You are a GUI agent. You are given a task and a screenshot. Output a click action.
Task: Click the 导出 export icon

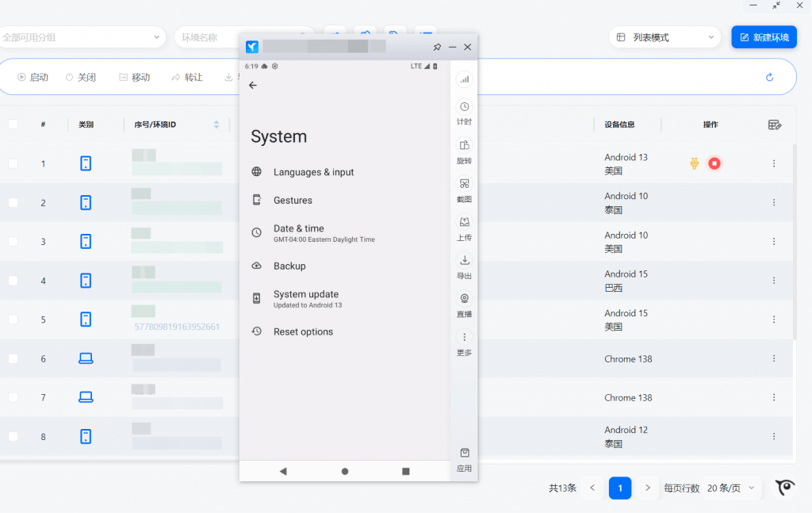[465, 261]
